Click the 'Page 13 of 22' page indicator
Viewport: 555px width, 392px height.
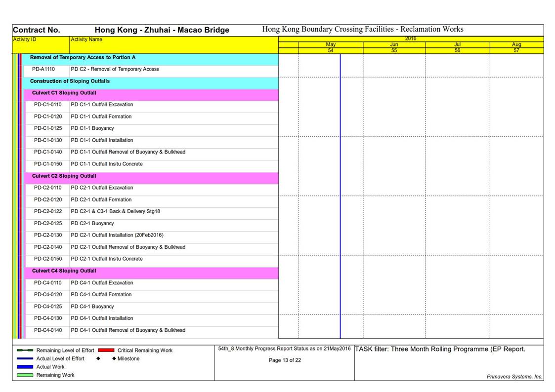click(285, 360)
